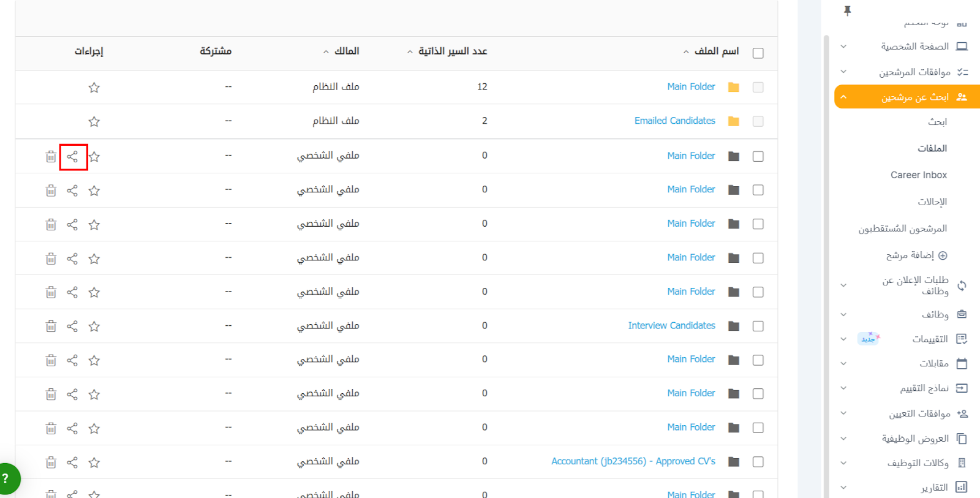
Task: Check the Interview Candidates row checkbox
Action: pyautogui.click(x=758, y=326)
